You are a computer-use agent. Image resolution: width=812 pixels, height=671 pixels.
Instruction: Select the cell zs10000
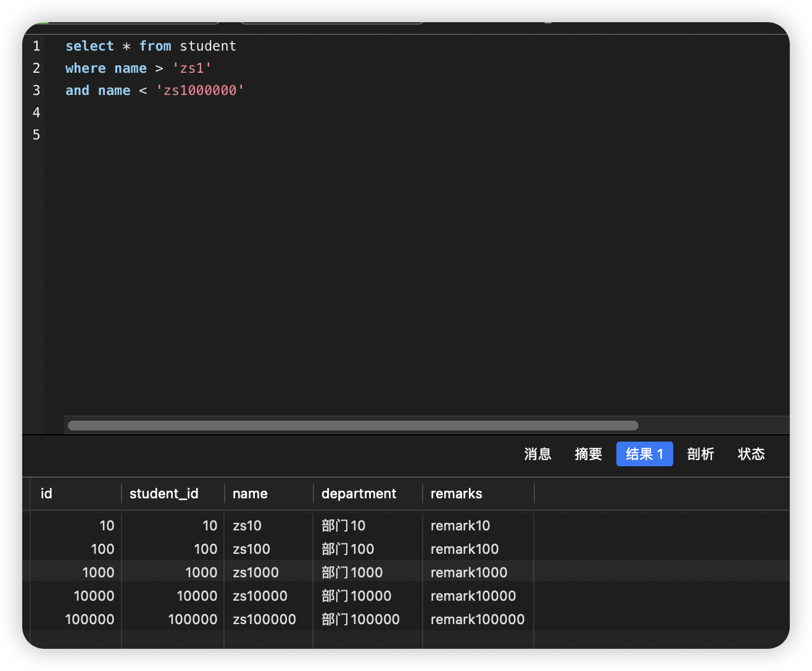260,596
